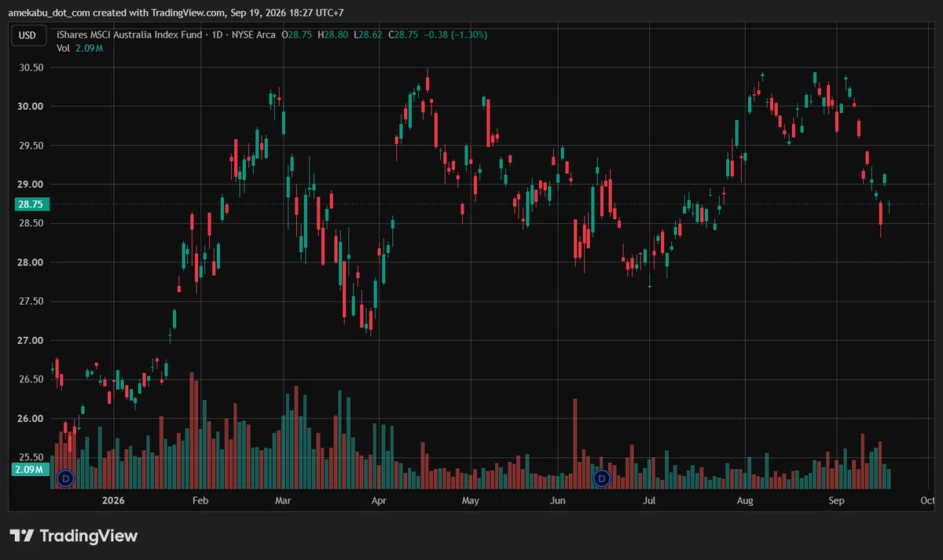Click the TradingView logo icon
This screenshot has width=943, height=560.
[22, 536]
